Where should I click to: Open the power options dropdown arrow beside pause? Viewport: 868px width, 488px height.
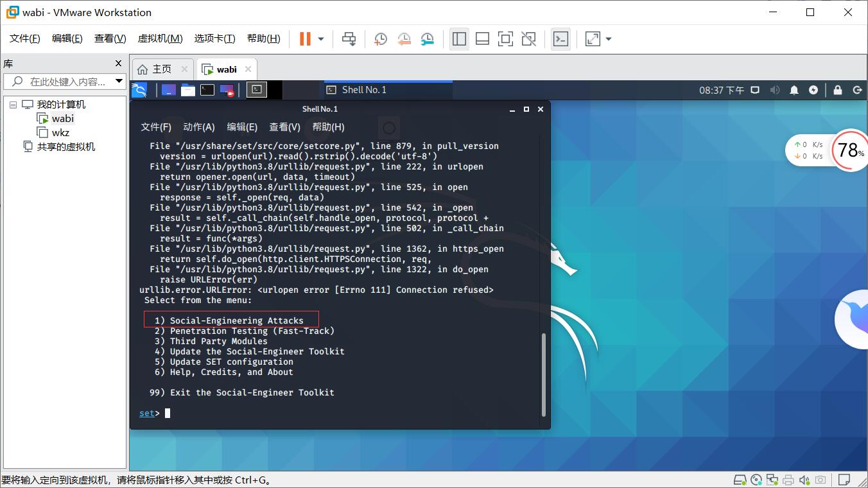[321, 39]
